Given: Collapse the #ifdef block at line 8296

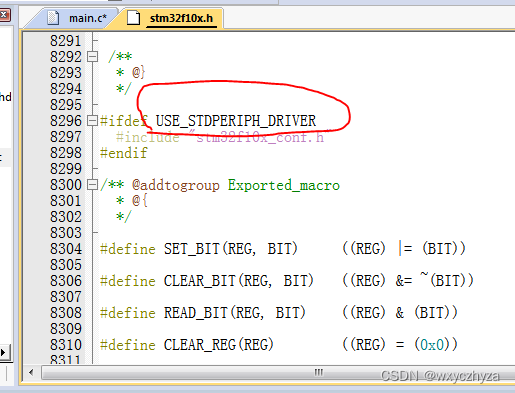Looking at the screenshot, I should tap(92, 120).
